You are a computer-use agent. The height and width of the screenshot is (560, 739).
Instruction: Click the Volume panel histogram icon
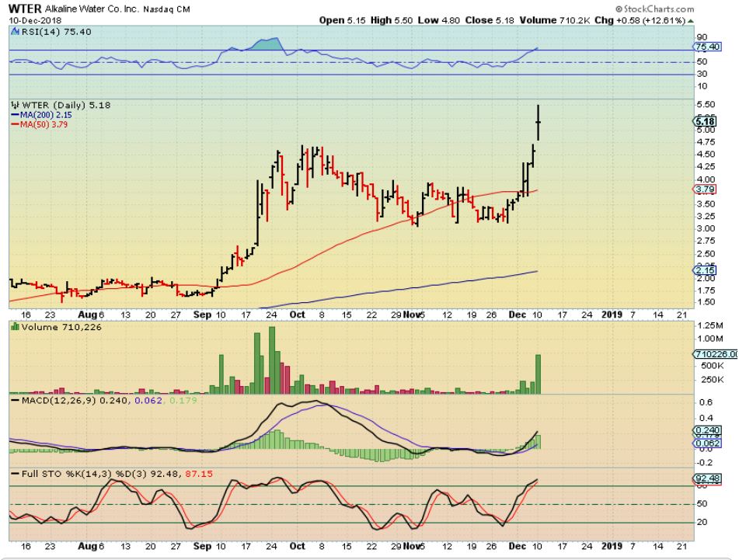click(13, 329)
